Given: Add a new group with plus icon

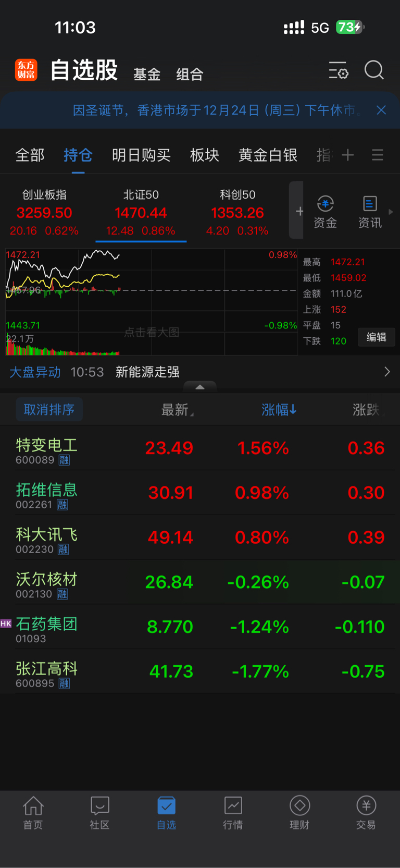Looking at the screenshot, I should click(x=348, y=155).
